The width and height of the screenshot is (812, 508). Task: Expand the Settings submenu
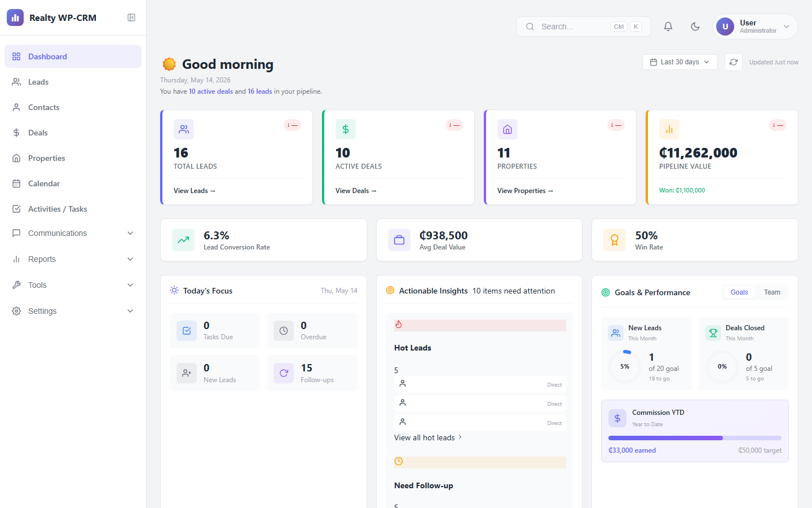point(73,311)
